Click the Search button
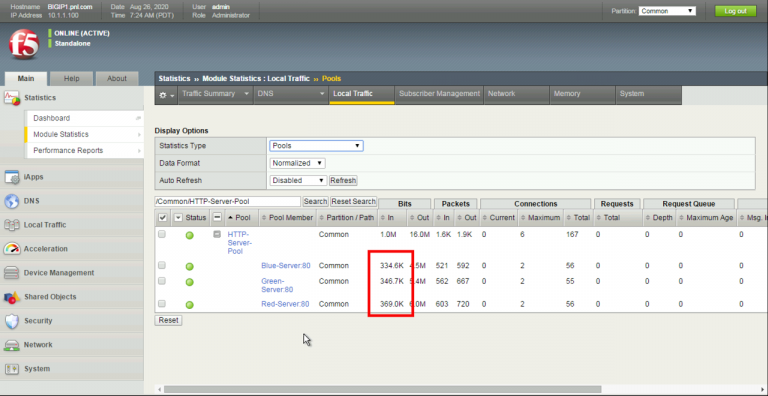 [x=315, y=201]
